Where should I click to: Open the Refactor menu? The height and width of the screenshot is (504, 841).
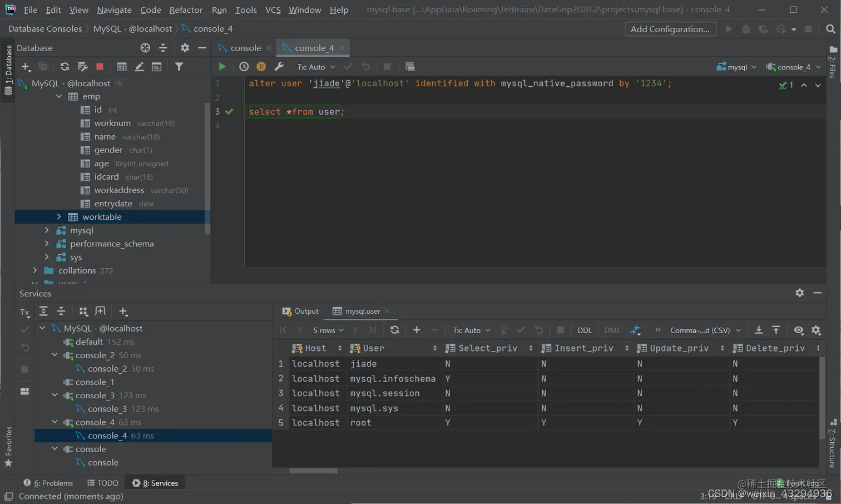(186, 9)
